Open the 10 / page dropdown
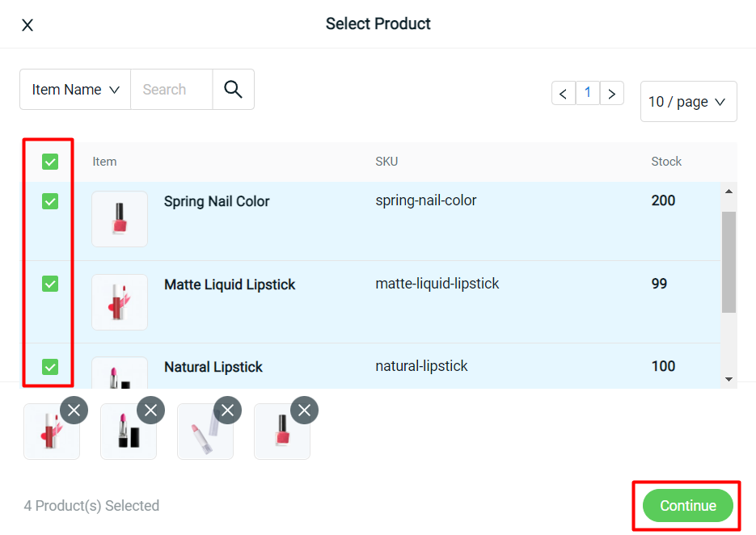Viewport: 756px width, 535px height. click(x=688, y=102)
